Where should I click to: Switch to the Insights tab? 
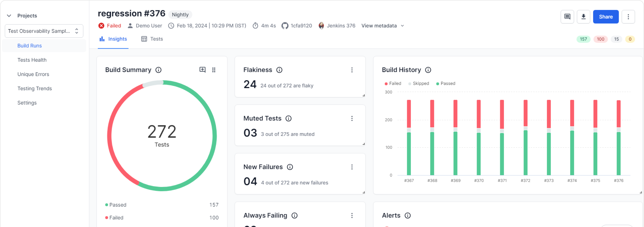(x=113, y=39)
